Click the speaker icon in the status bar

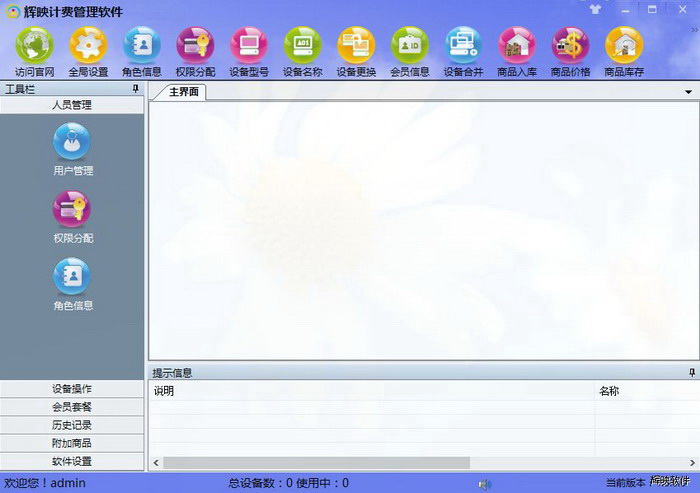485,484
